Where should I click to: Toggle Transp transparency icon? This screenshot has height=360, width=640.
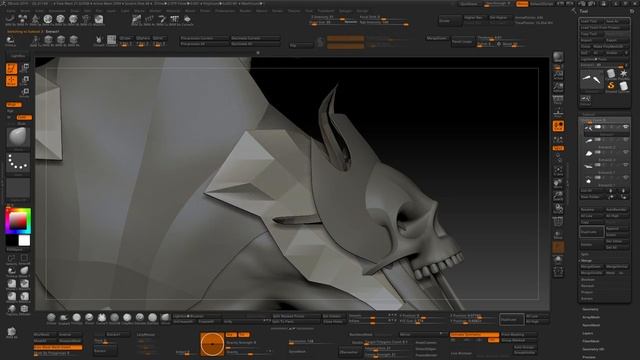pyautogui.click(x=558, y=234)
